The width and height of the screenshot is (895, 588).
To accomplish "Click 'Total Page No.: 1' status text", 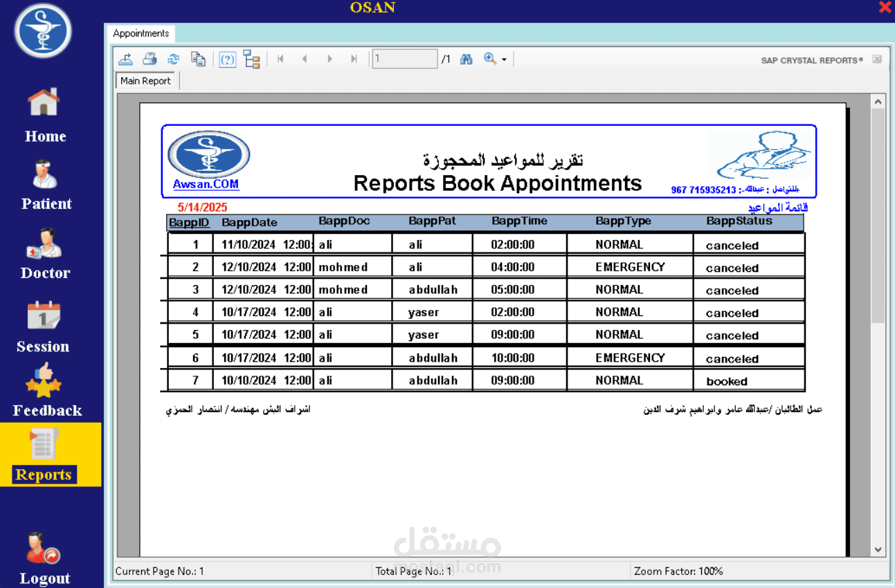I will pos(413,571).
